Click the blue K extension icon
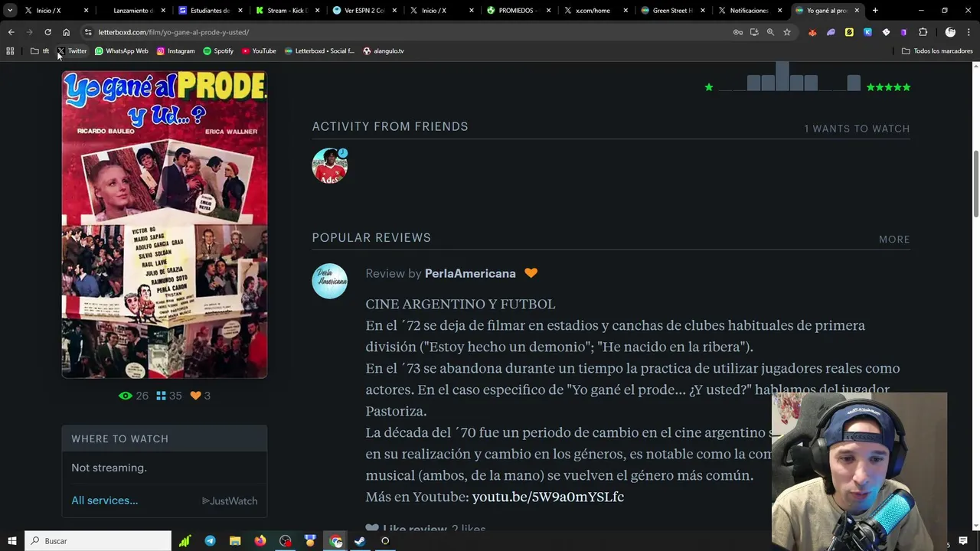This screenshot has height=551, width=980. [x=867, y=32]
